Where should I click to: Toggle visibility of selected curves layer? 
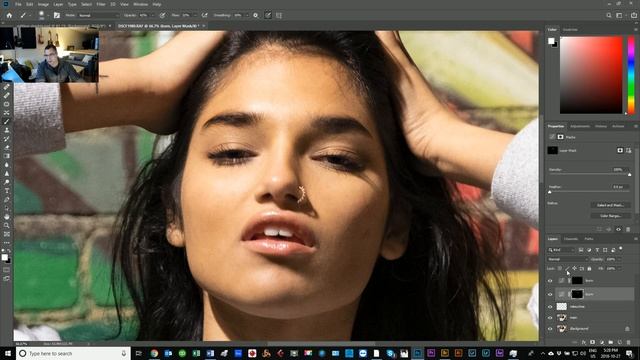tap(550, 294)
